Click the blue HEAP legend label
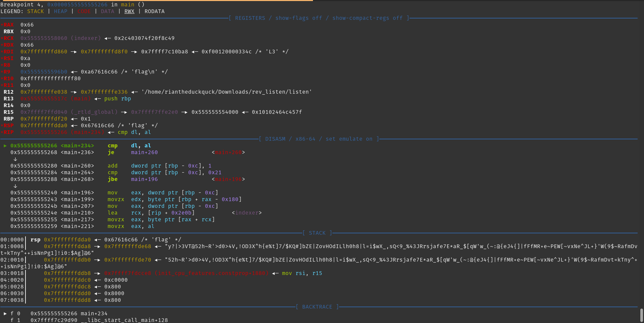 (60, 11)
